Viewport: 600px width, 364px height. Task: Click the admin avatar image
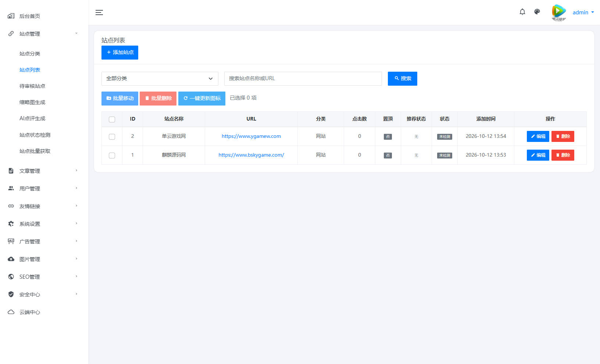point(558,13)
